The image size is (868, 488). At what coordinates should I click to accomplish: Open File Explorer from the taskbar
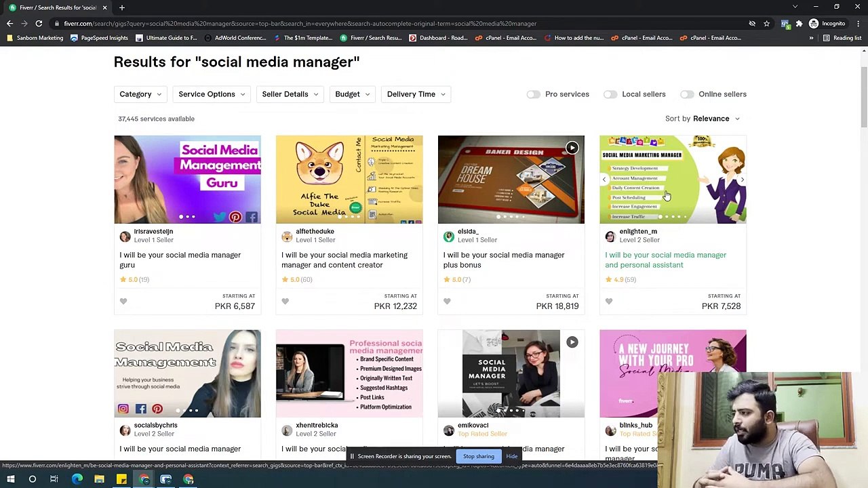(99, 480)
